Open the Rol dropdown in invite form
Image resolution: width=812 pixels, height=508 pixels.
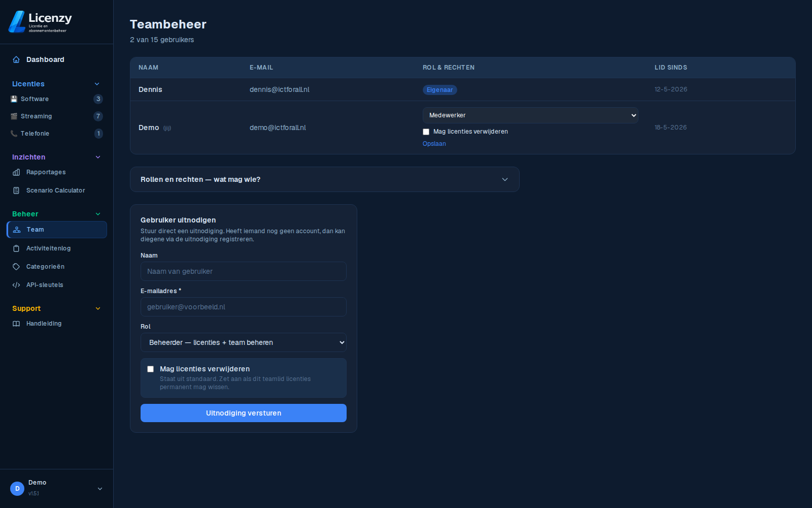pyautogui.click(x=244, y=342)
